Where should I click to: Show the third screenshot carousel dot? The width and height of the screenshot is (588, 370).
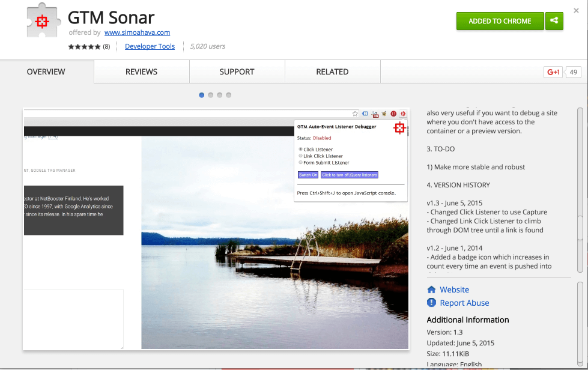click(219, 96)
